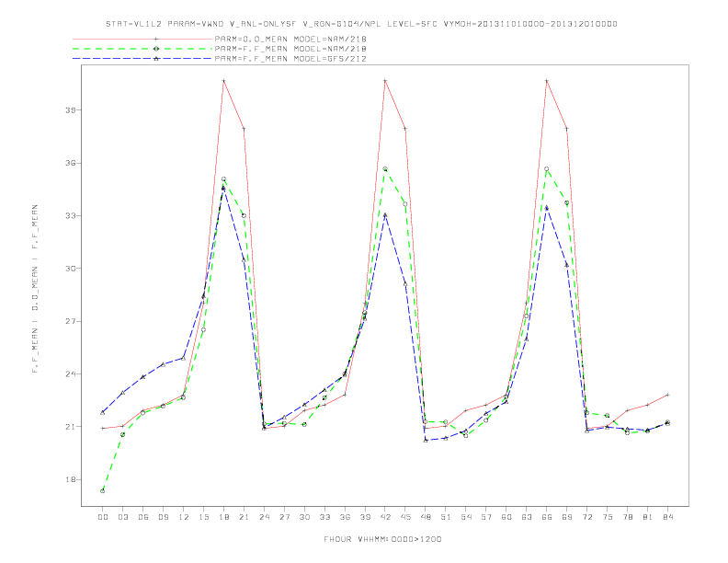Click x-axis forecast hour label 18
Screen dimensions: 728x563
[223, 517]
